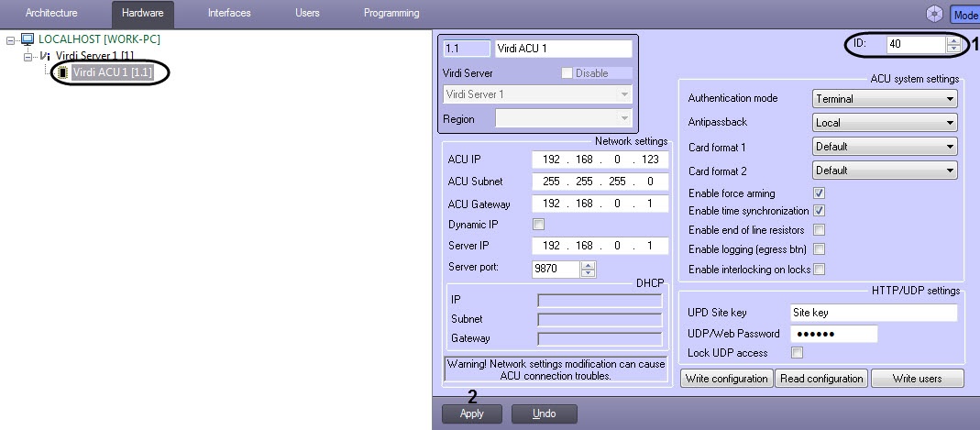Toggle the Dynamic IP checkbox
Viewport: 980px width, 430px height.
pyautogui.click(x=538, y=225)
